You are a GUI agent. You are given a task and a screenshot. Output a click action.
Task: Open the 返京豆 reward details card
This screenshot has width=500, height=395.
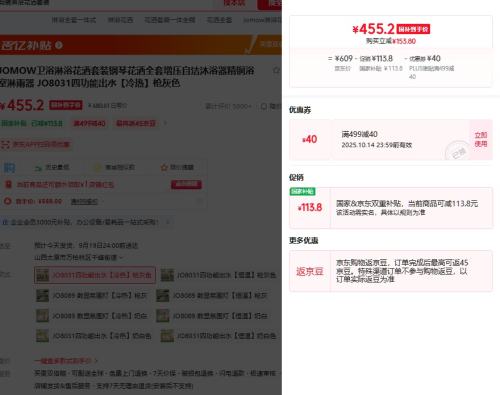click(x=391, y=271)
